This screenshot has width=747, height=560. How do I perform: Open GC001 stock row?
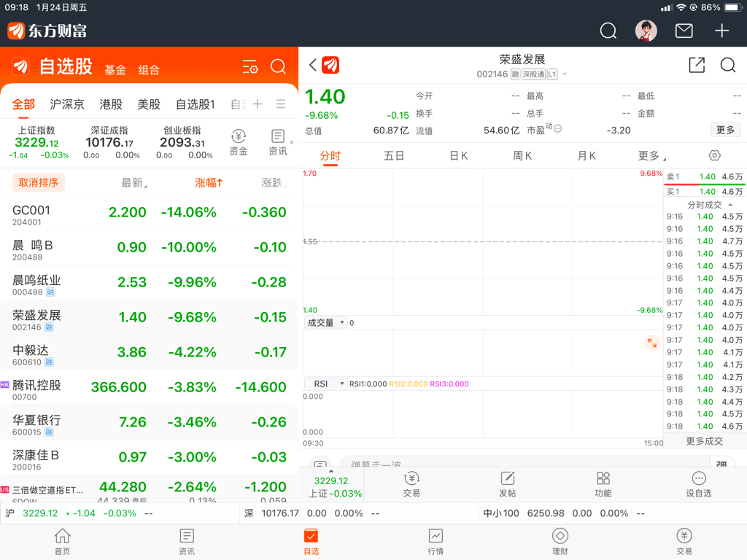click(149, 212)
